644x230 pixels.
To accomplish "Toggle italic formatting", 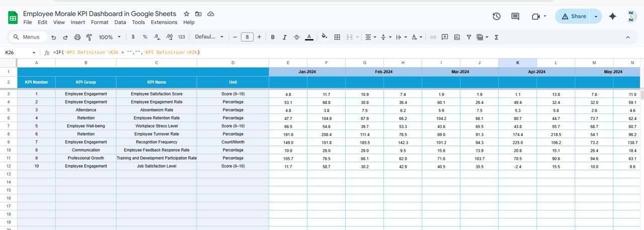I will click(285, 37).
